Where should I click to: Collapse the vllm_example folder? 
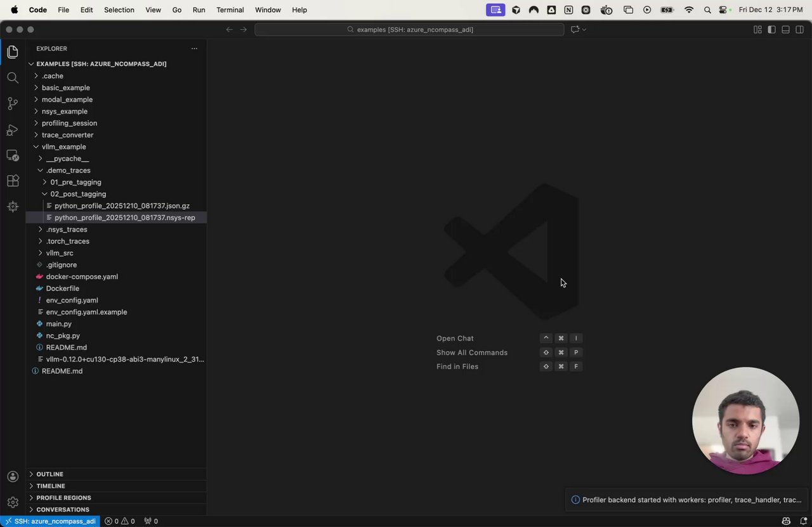(x=116, y=146)
